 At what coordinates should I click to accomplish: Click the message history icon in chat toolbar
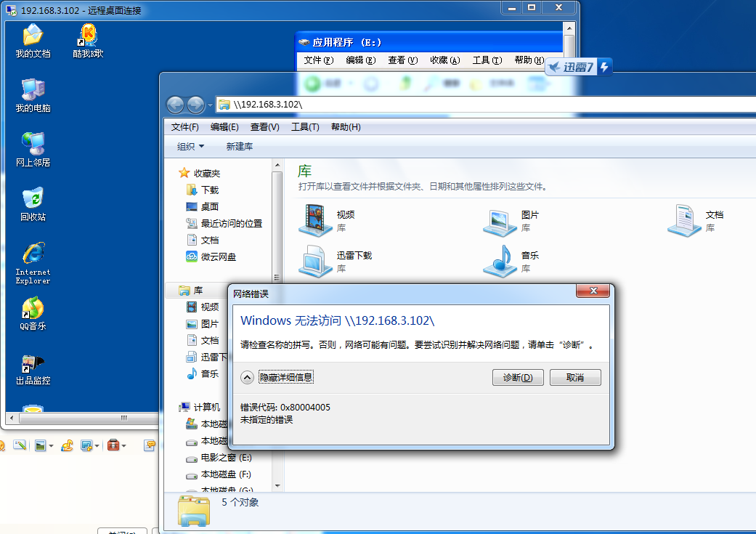pyautogui.click(x=150, y=445)
